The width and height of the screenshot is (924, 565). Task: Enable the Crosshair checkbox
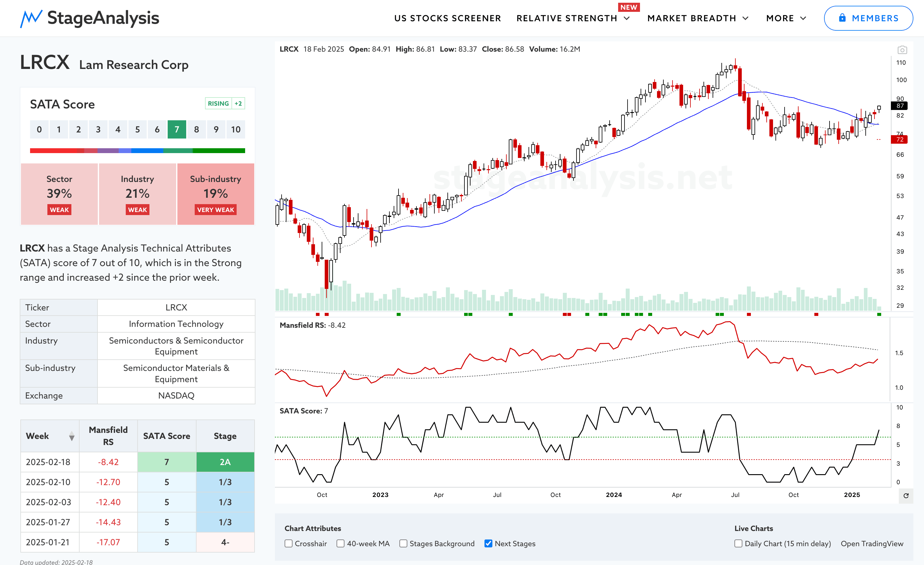point(288,544)
